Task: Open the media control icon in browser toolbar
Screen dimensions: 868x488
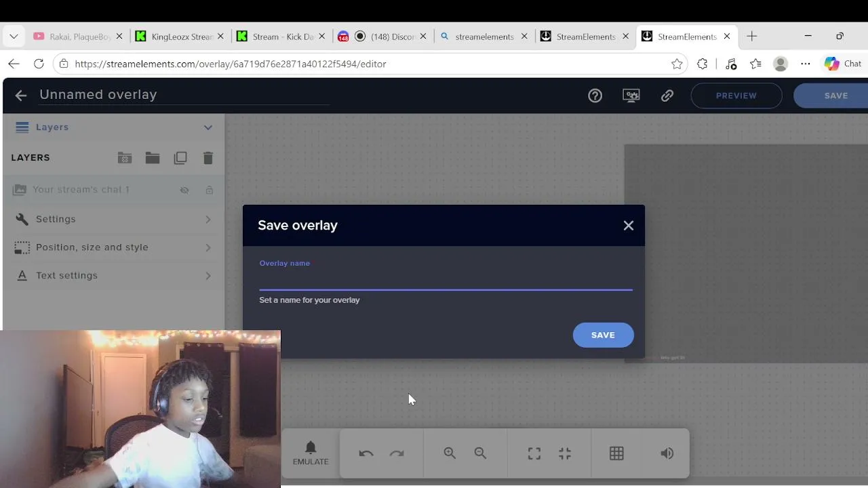Action: (x=730, y=64)
